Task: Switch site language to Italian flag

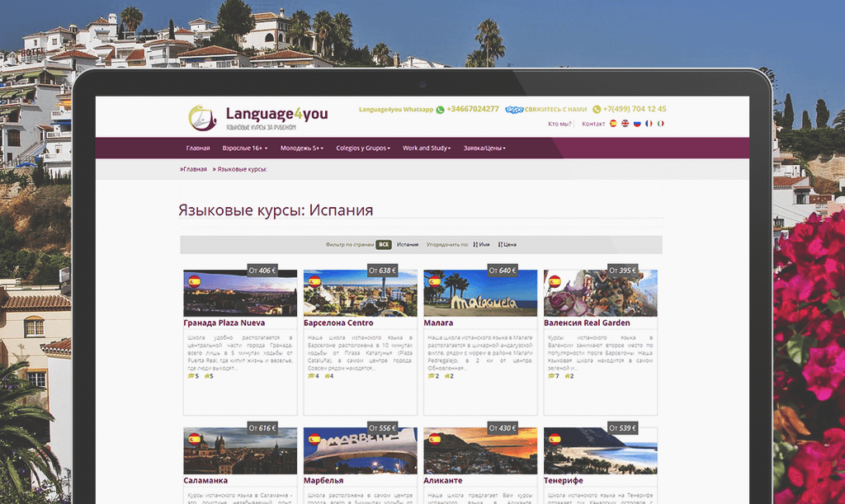Action: point(661,123)
